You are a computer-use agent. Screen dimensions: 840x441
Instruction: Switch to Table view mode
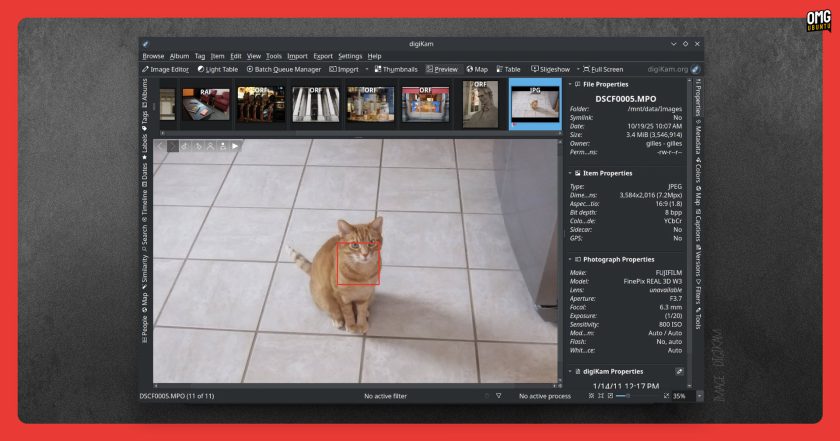pyautogui.click(x=508, y=69)
